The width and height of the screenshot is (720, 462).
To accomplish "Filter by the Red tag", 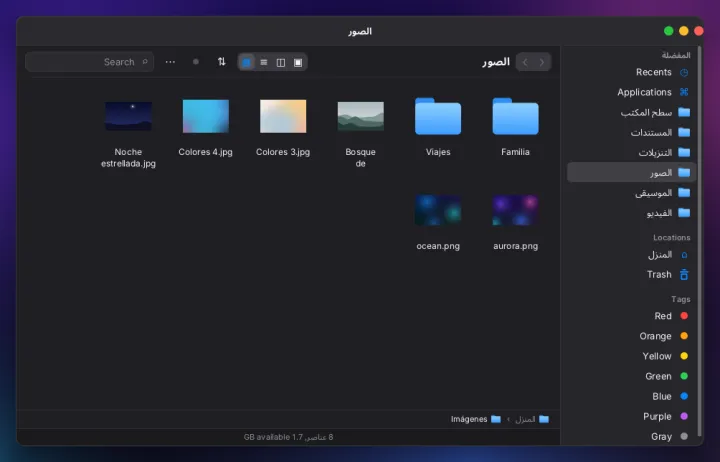I will (x=632, y=316).
